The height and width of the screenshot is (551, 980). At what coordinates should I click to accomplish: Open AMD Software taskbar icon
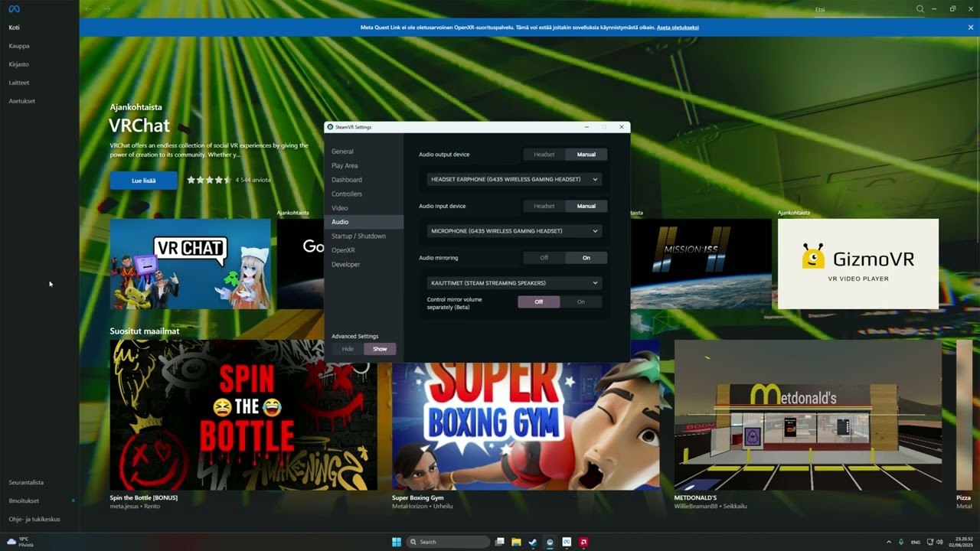click(x=583, y=542)
